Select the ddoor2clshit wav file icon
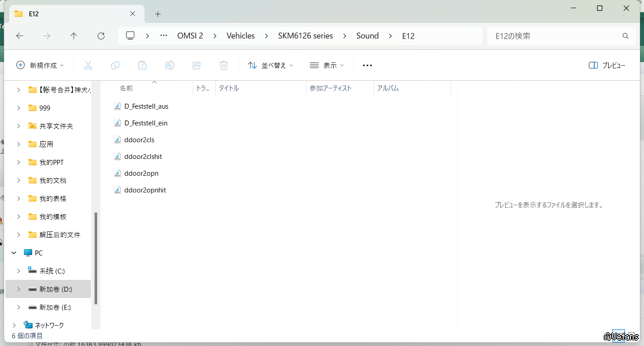The image size is (644, 346). [118, 156]
